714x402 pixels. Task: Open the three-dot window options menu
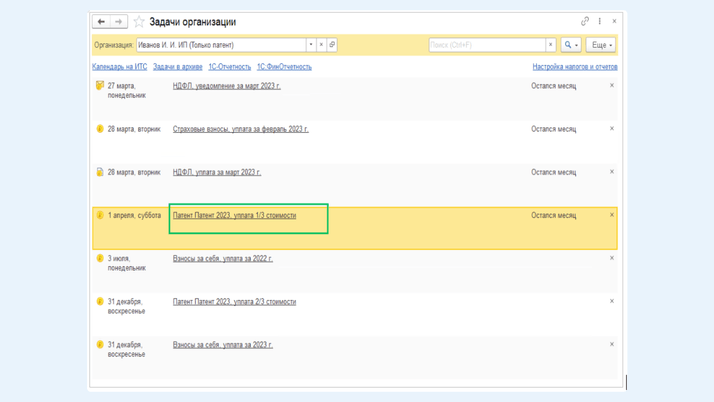[x=600, y=21]
